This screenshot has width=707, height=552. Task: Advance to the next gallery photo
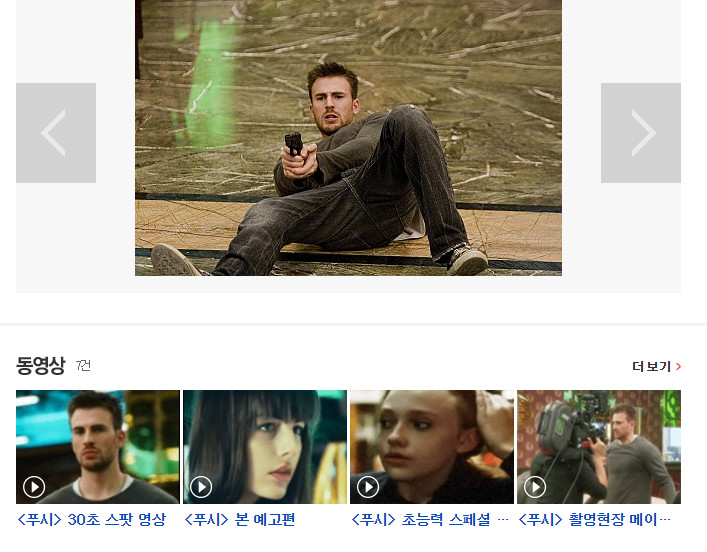640,133
